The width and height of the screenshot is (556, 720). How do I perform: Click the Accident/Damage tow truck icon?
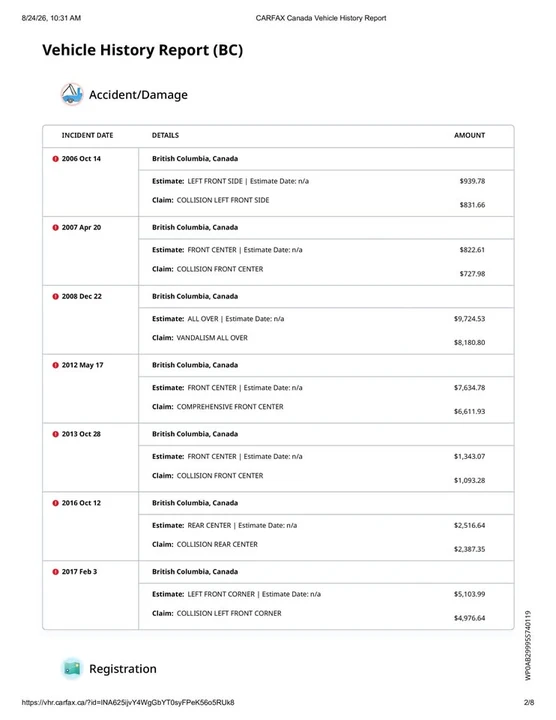point(72,94)
